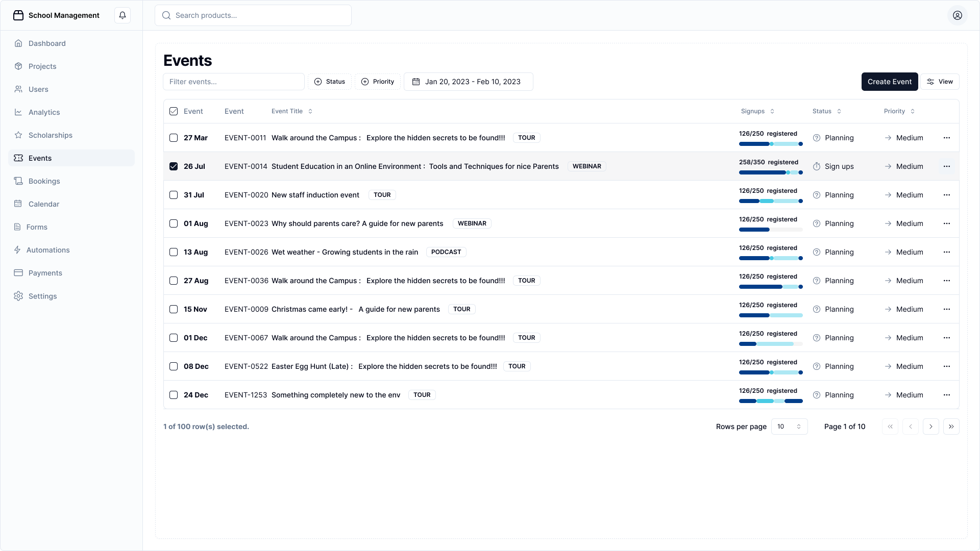
Task: Change the rows per page selector
Action: click(789, 427)
